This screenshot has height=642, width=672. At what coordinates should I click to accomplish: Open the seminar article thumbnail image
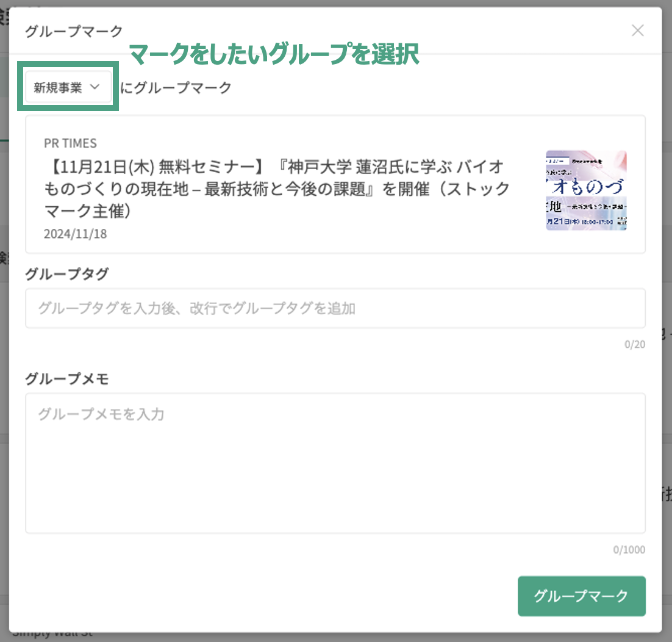click(585, 190)
